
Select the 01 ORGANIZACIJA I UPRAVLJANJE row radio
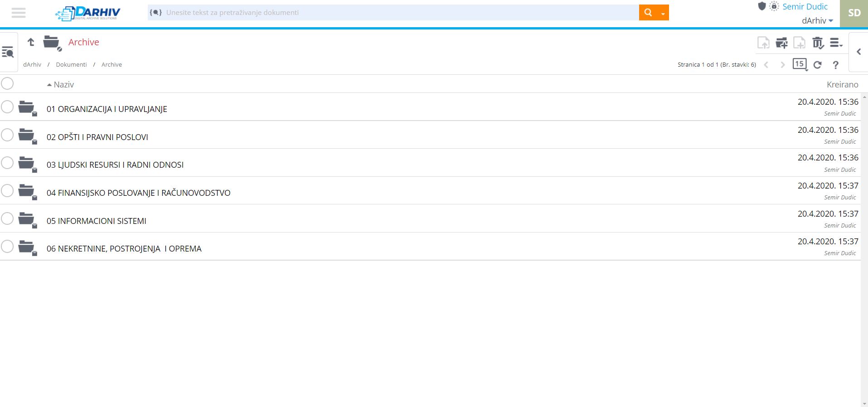pyautogui.click(x=7, y=107)
